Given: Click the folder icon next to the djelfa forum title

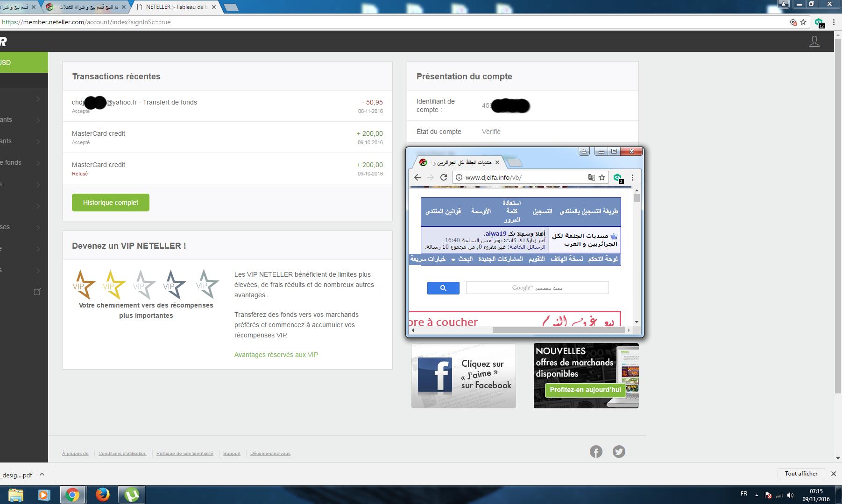Looking at the screenshot, I should click(x=614, y=236).
